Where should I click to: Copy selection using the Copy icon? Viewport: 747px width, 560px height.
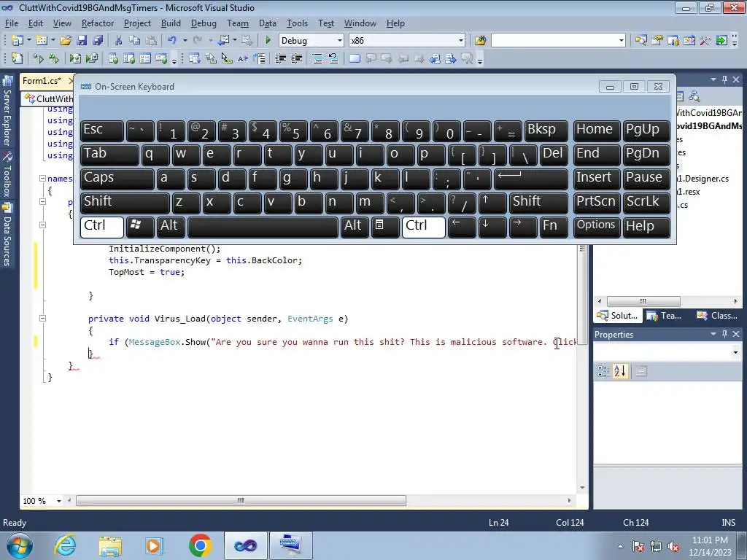pyautogui.click(x=135, y=41)
